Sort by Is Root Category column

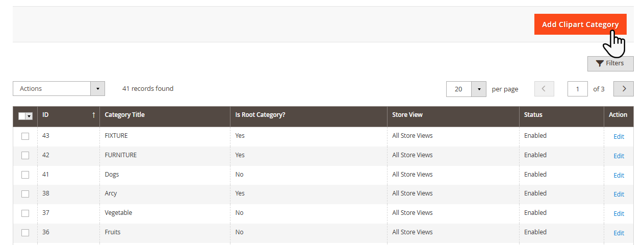tap(260, 115)
